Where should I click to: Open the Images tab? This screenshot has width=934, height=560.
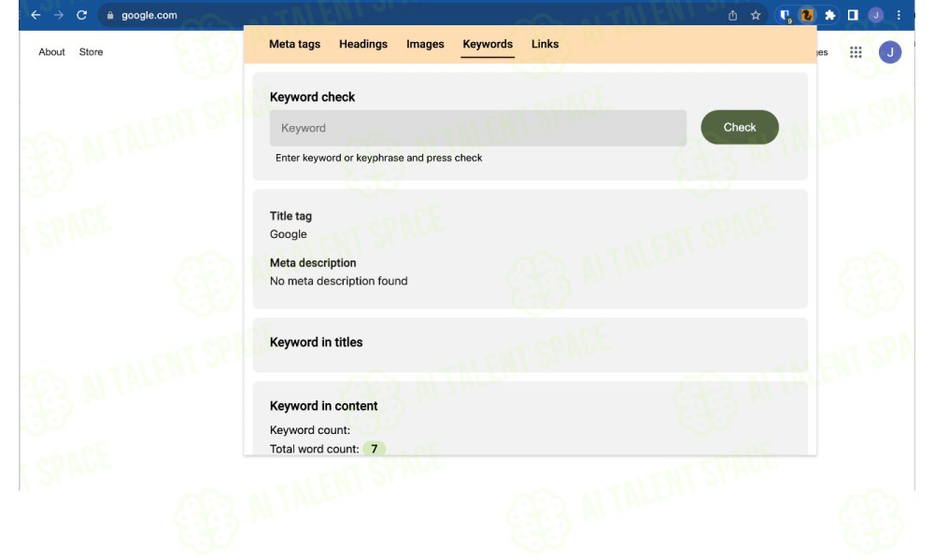click(425, 44)
